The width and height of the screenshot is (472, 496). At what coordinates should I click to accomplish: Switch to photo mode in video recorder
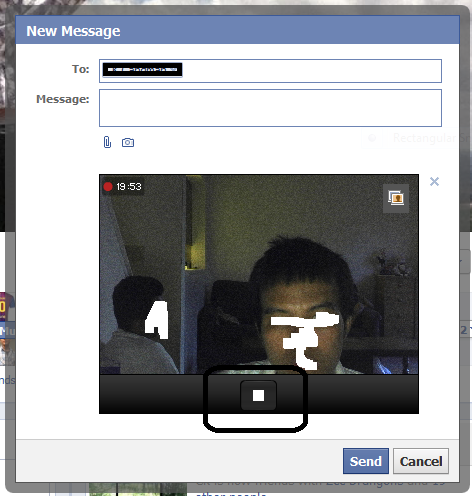click(396, 198)
